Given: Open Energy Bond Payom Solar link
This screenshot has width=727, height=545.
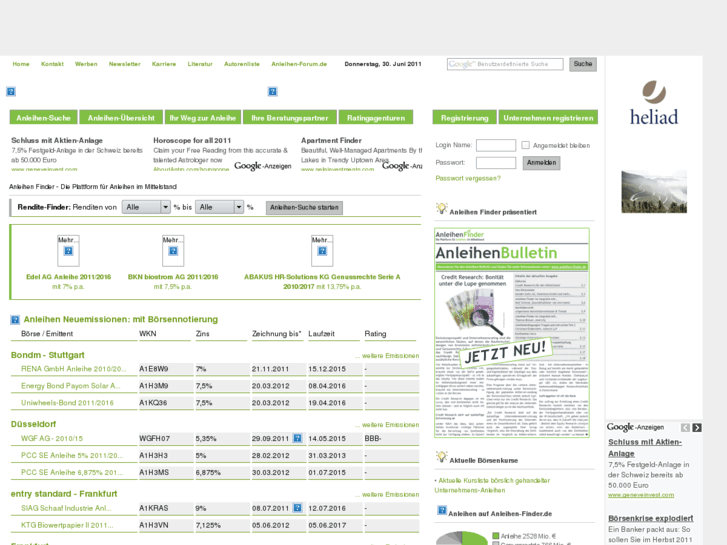Looking at the screenshot, I should point(70,386).
